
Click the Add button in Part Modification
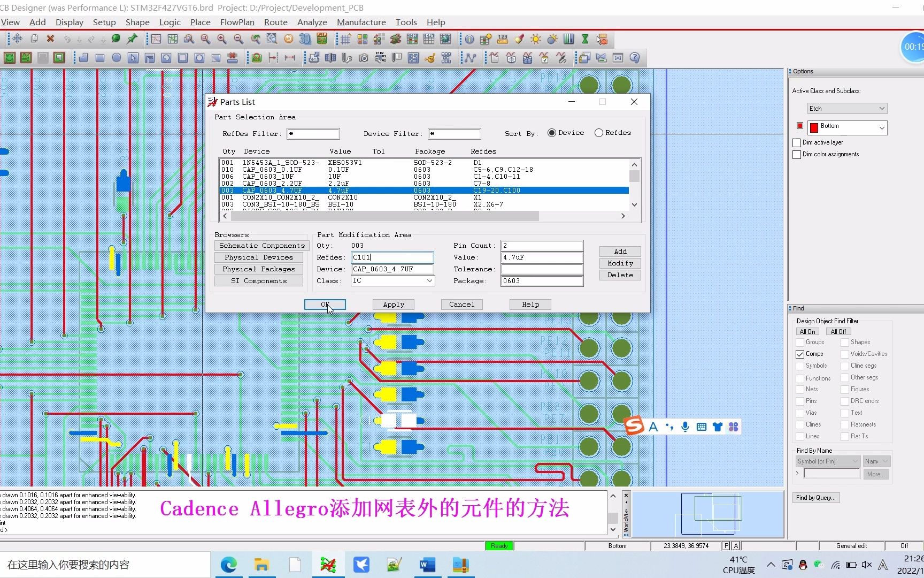(620, 252)
